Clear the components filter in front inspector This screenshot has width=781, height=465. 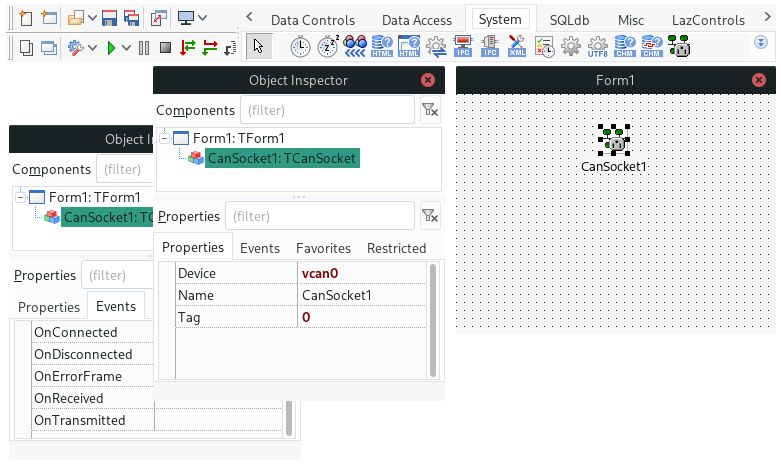[x=430, y=110]
